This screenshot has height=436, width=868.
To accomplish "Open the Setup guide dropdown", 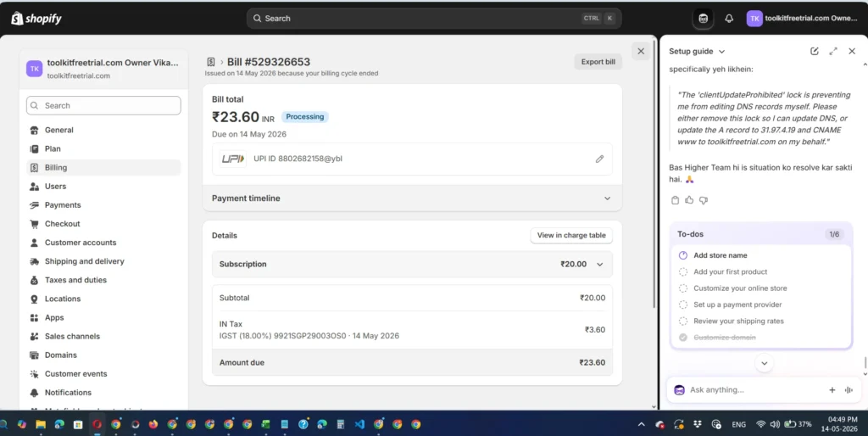I will [x=697, y=51].
